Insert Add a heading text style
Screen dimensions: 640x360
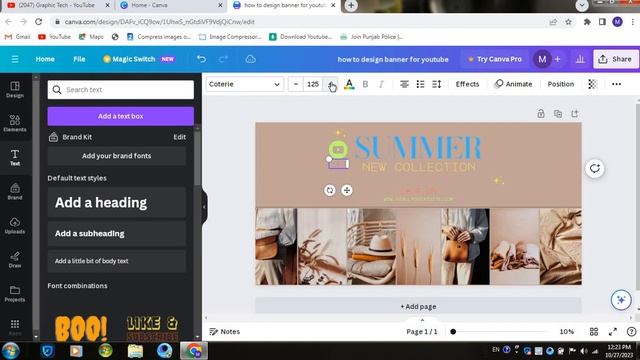coord(116,202)
